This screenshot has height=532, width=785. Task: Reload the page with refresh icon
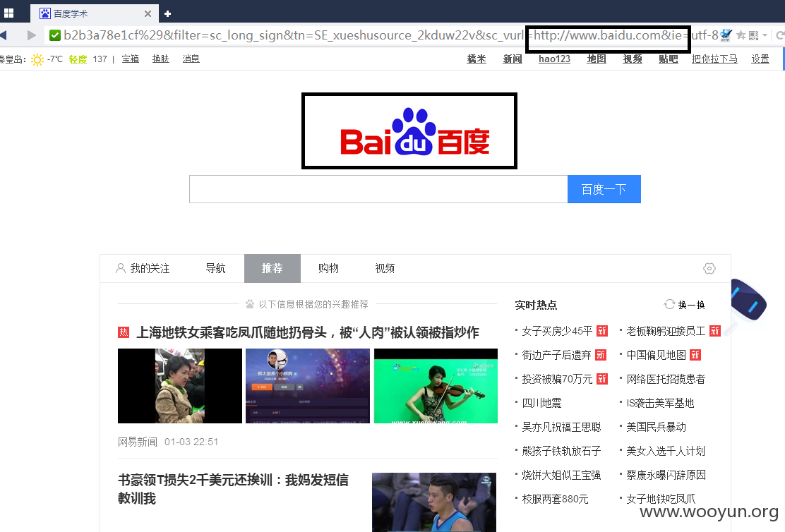coord(780,35)
